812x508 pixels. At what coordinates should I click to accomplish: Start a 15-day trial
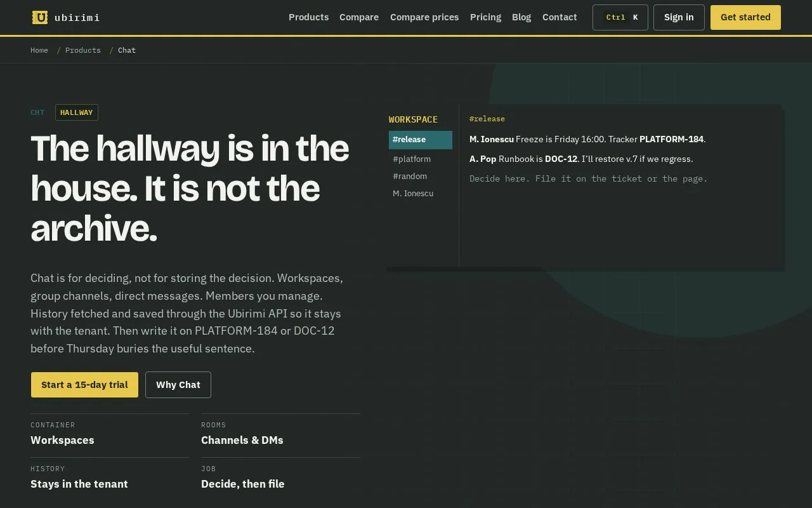click(x=84, y=385)
